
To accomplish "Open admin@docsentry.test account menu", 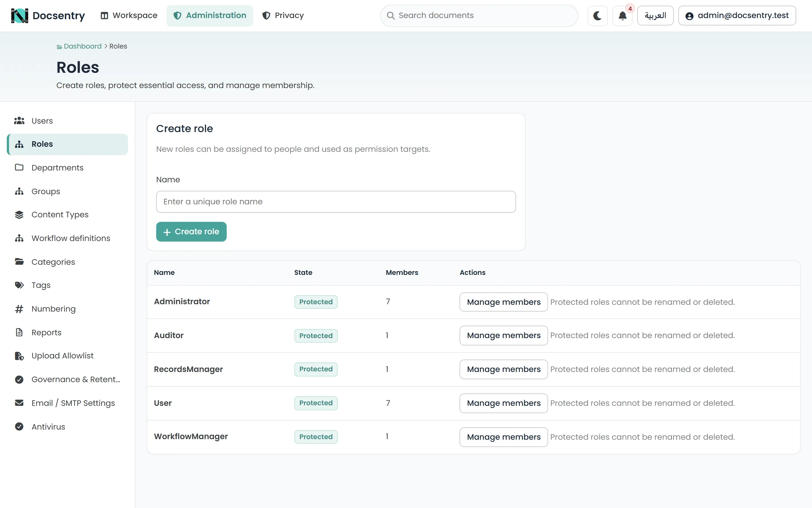I will [737, 16].
